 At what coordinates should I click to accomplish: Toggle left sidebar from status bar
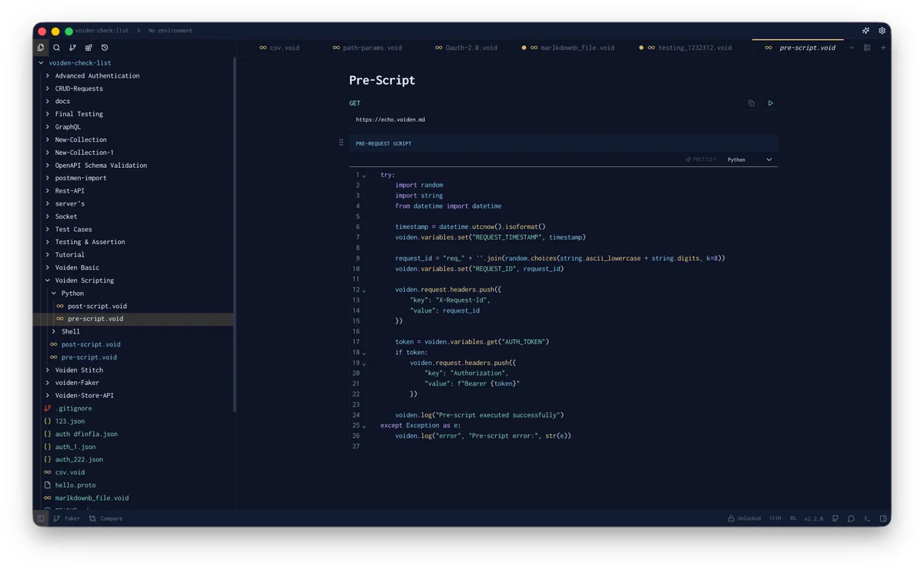(x=41, y=518)
